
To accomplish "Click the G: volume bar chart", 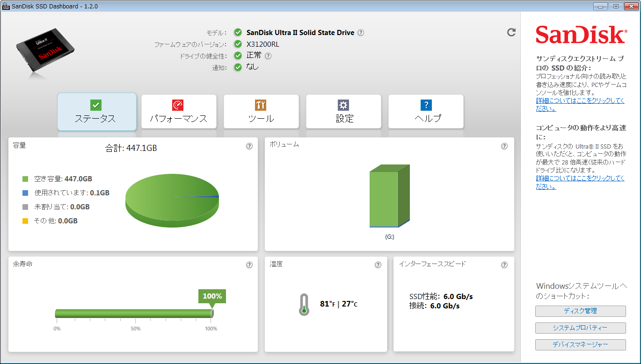I will click(390, 196).
